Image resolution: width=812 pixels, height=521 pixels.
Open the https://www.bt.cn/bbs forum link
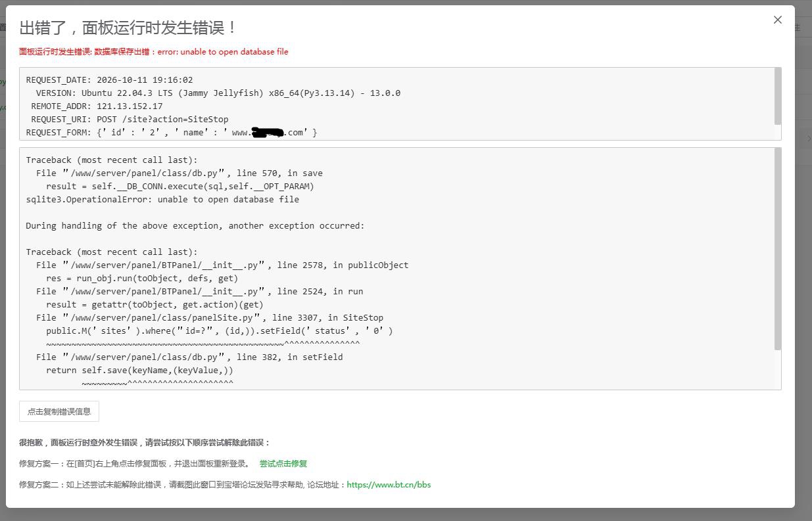(x=389, y=485)
